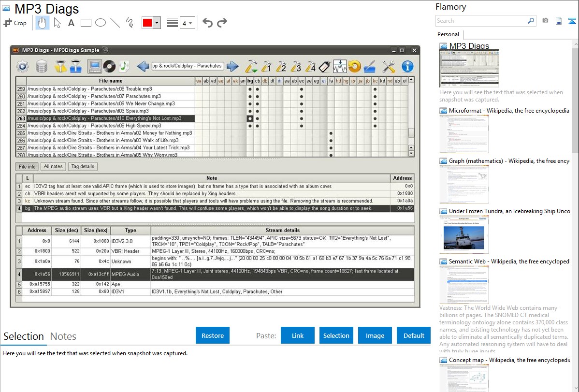Select the freehand scribble tool
Viewport: 579px width, 392px height.
pyautogui.click(x=130, y=23)
